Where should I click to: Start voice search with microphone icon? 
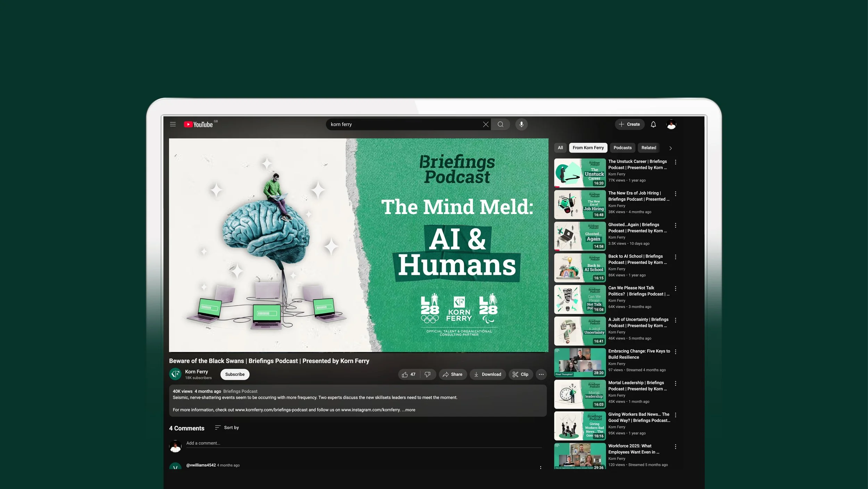pos(521,124)
